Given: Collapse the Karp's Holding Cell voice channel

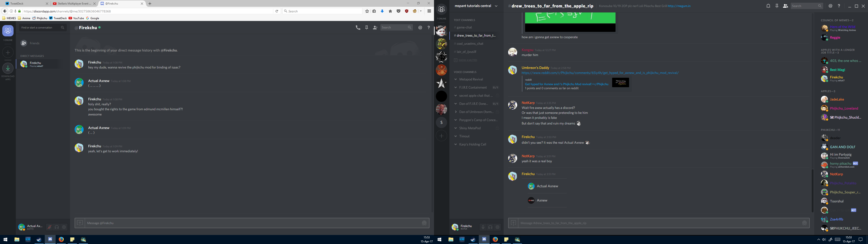Looking at the screenshot, I should click(x=455, y=144).
